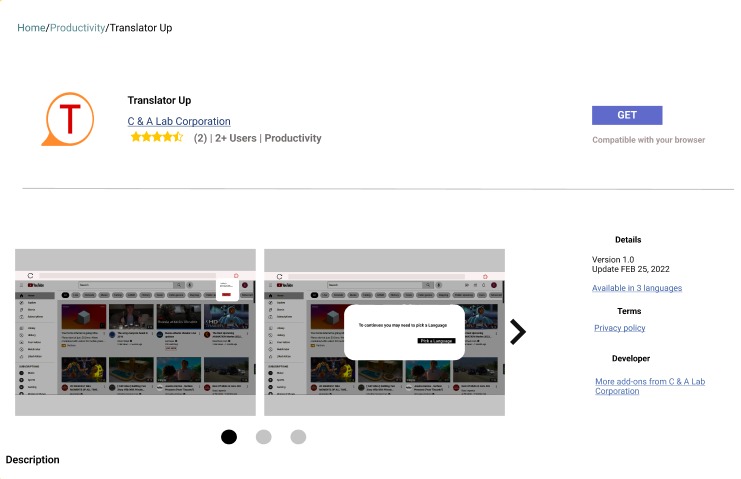
Task: Click the Developer heading
Action: tap(631, 358)
